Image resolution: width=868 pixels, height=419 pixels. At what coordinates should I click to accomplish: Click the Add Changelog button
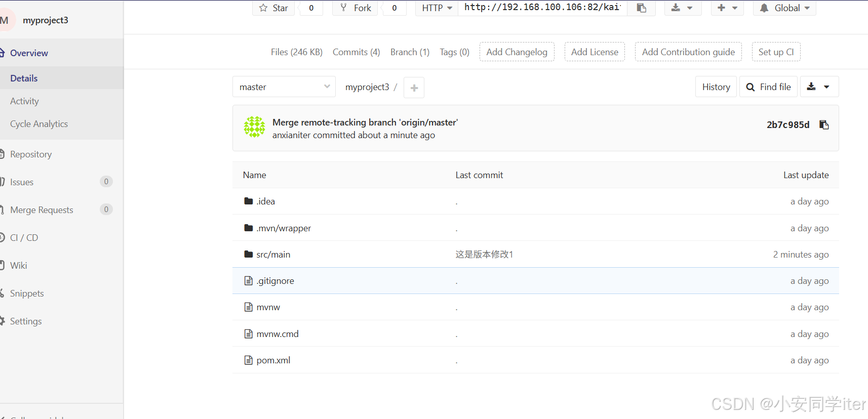[517, 52]
